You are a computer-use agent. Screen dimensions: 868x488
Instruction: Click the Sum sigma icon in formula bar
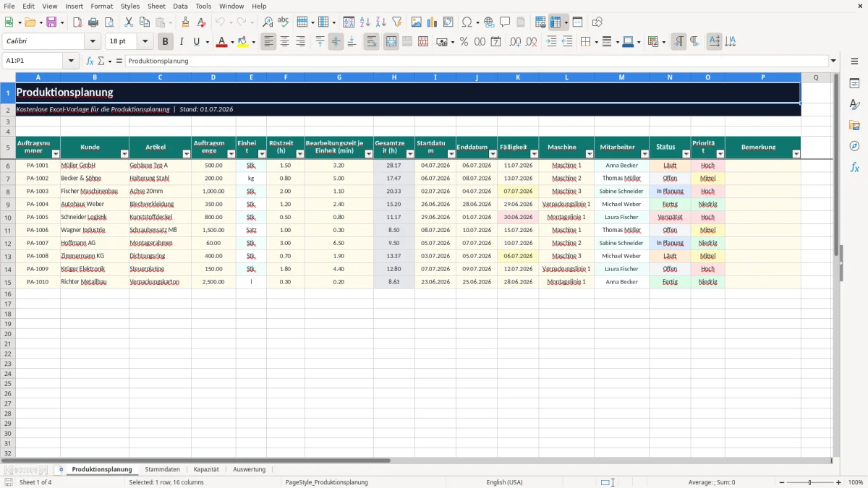(x=101, y=61)
